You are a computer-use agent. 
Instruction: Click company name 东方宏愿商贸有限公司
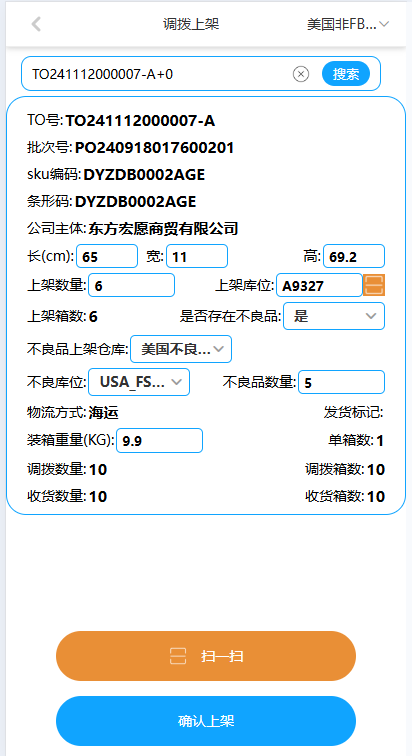click(163, 229)
